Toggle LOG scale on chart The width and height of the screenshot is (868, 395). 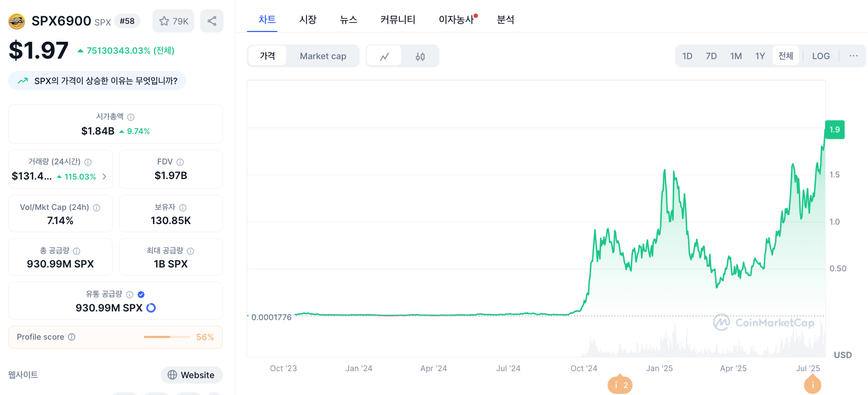pyautogui.click(x=821, y=56)
